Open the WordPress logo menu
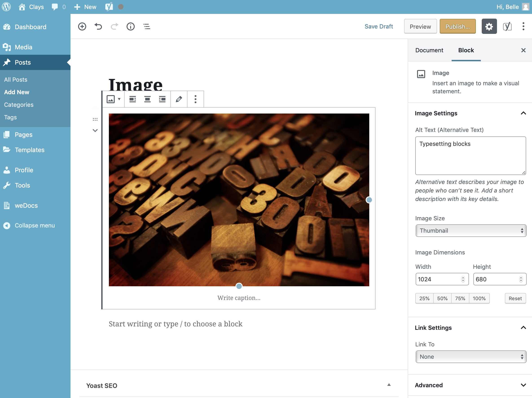 tap(7, 7)
